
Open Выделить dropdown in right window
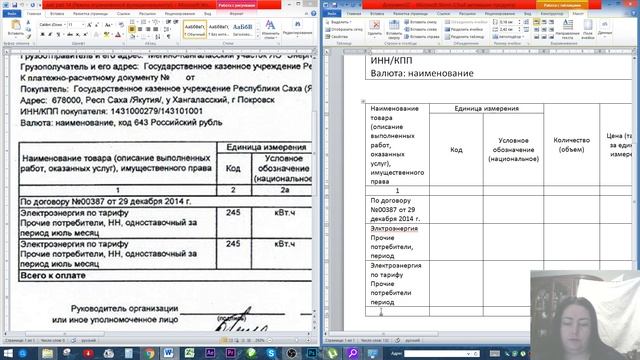pos(338,22)
